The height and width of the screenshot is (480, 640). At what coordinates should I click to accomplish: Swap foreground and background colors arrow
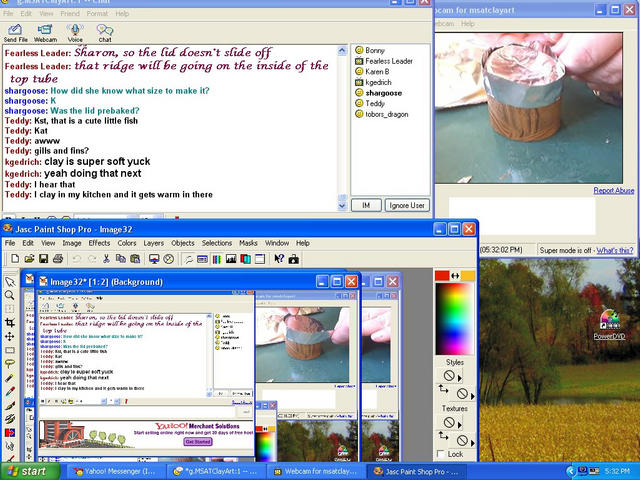455,276
